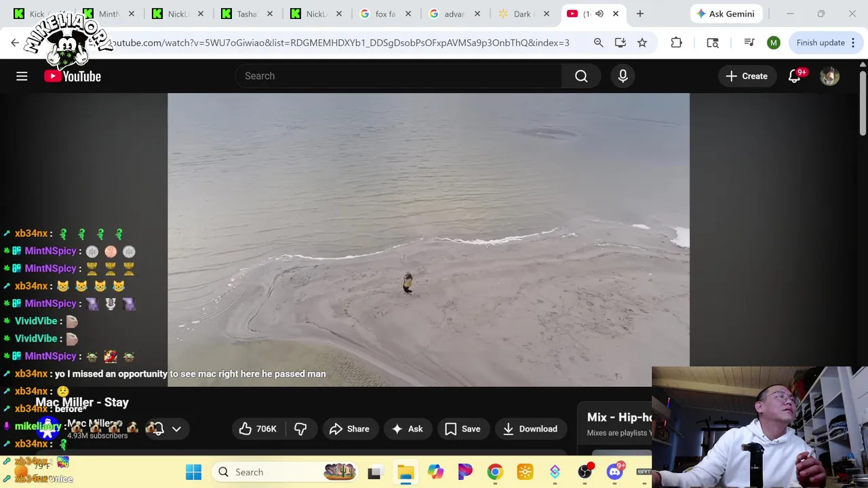Bookmark this page with the star icon

642,43
